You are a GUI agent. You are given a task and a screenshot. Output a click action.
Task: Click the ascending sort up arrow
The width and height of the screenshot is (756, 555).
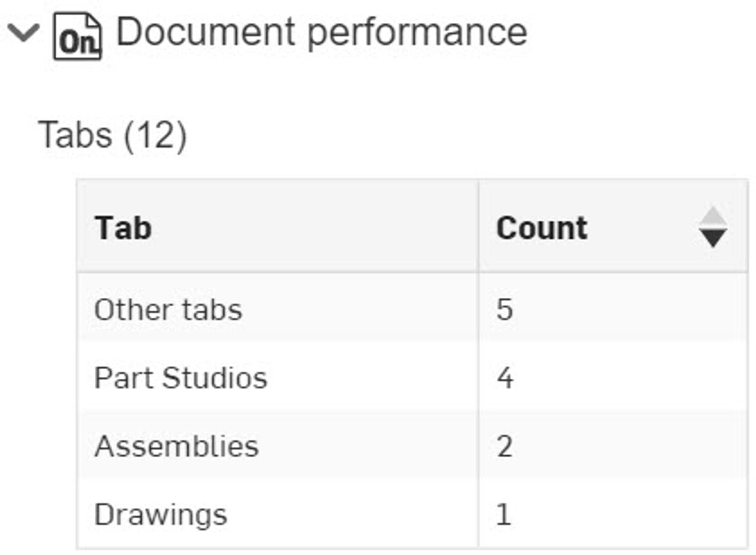[x=713, y=216]
